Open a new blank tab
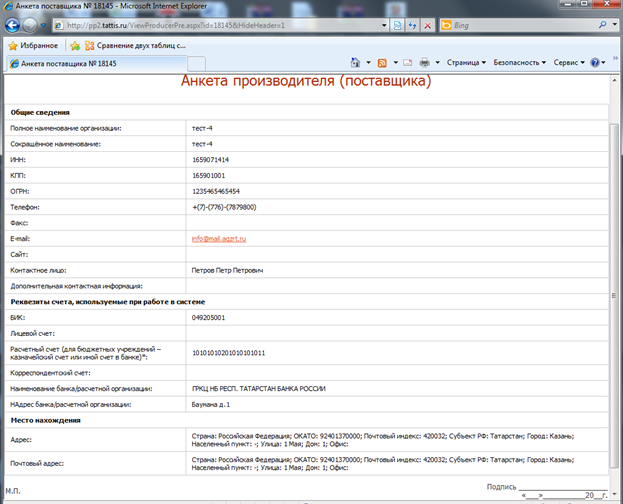 (x=196, y=64)
